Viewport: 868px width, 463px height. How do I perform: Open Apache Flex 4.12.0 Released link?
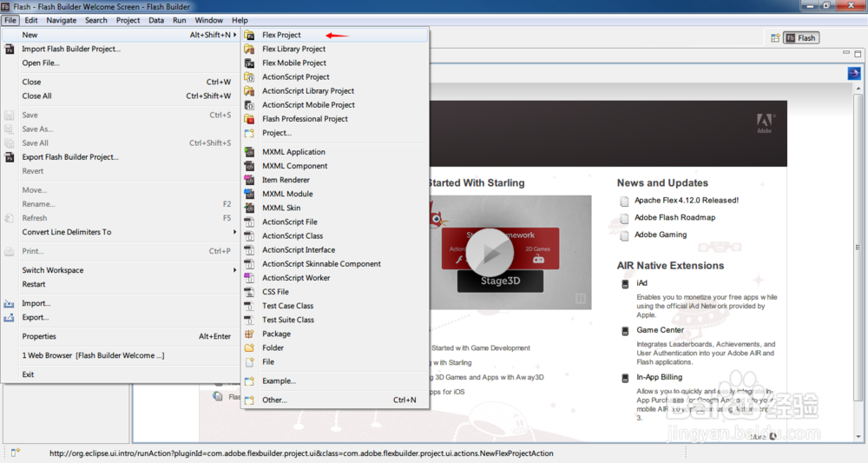(687, 201)
